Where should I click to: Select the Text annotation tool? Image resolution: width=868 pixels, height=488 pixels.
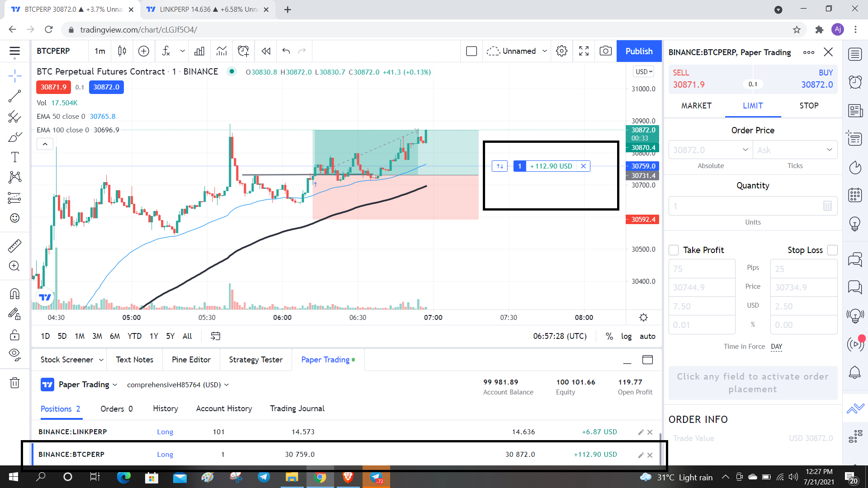(15, 157)
